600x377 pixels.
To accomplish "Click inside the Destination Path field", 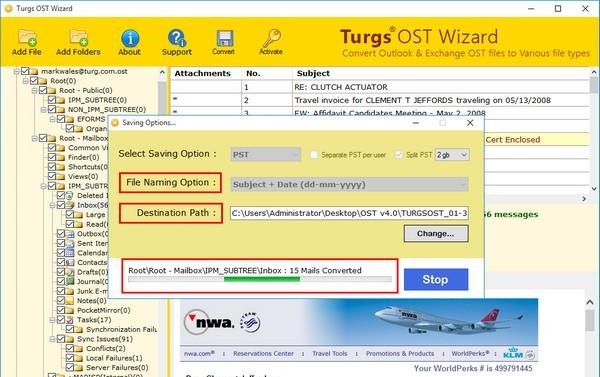I will 349,213.
